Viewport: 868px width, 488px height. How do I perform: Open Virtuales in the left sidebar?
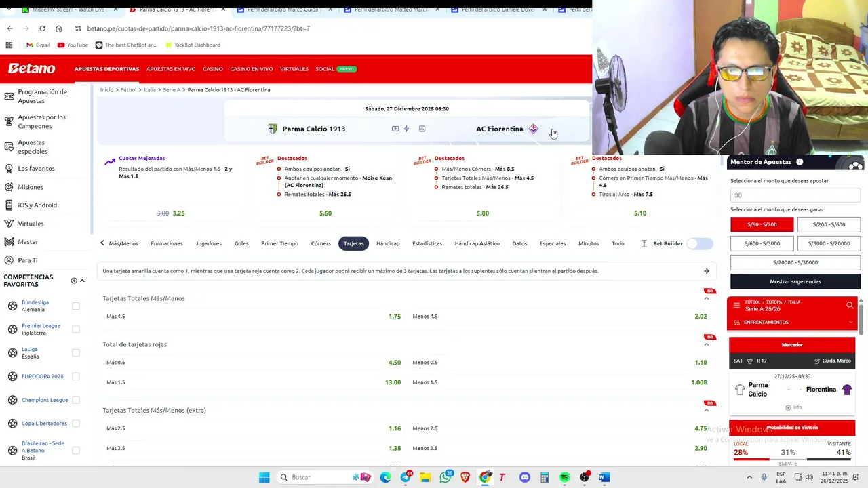tap(31, 224)
